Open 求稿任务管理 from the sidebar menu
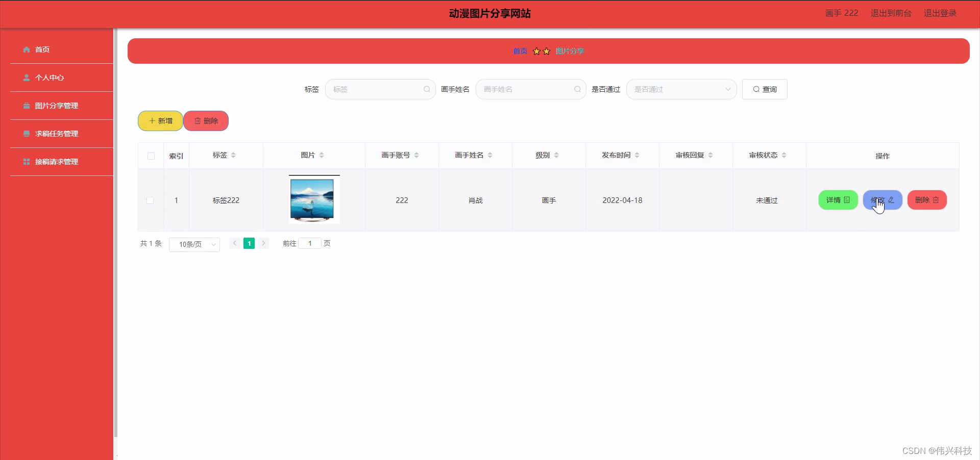 click(x=56, y=134)
